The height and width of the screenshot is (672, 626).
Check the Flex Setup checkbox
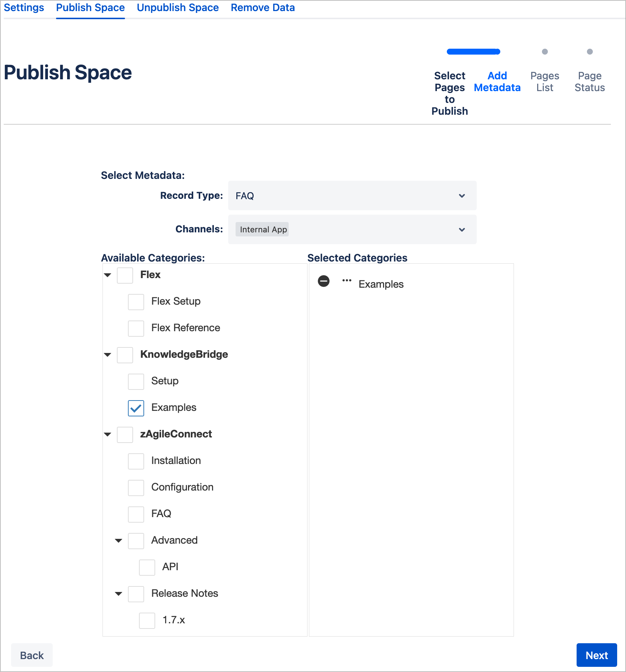(136, 302)
